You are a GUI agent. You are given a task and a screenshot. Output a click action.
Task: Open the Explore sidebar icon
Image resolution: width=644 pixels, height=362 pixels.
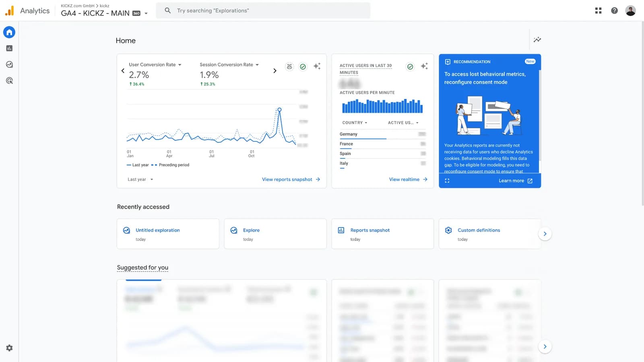[9, 64]
